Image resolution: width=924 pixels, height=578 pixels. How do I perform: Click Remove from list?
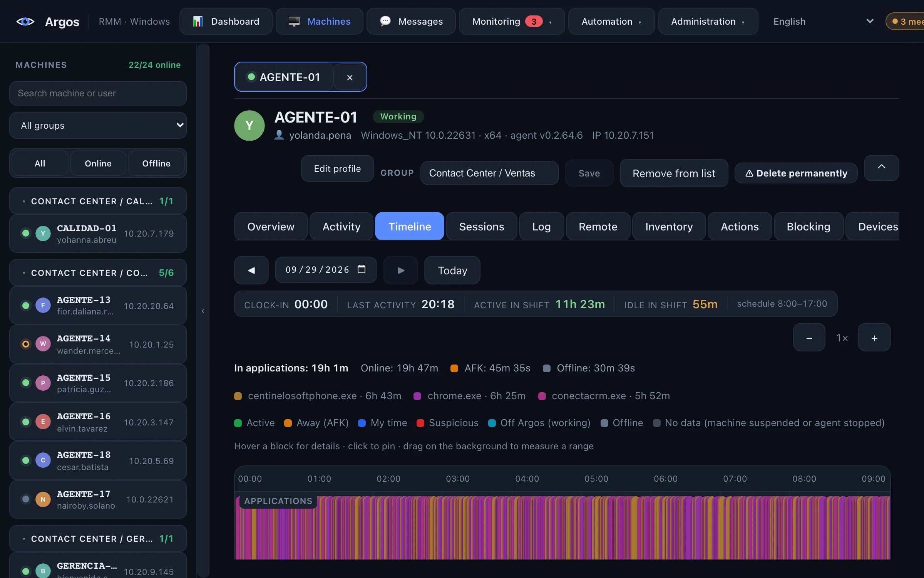point(674,173)
